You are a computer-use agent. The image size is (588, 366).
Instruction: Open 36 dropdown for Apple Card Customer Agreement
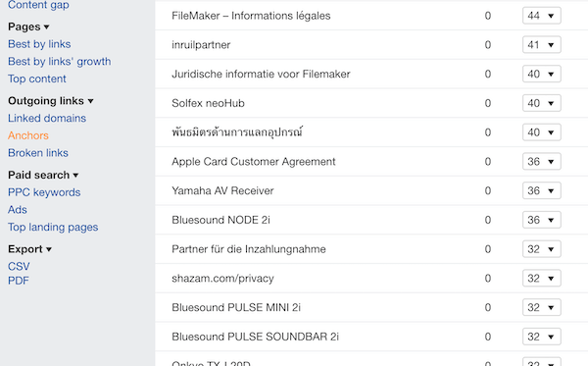[x=542, y=162]
